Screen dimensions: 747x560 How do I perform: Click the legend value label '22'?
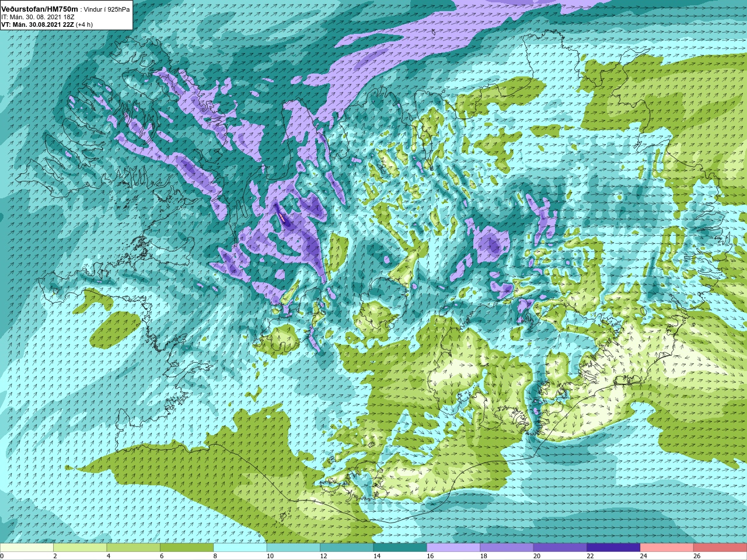pyautogui.click(x=590, y=556)
